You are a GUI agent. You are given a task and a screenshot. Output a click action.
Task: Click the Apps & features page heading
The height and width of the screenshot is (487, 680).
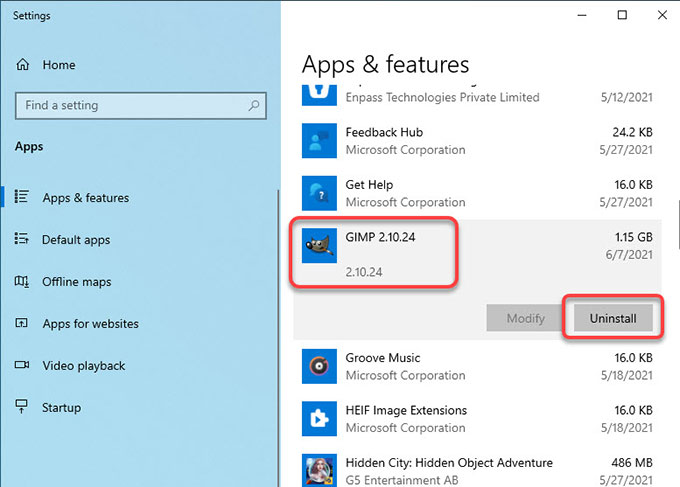point(385,64)
